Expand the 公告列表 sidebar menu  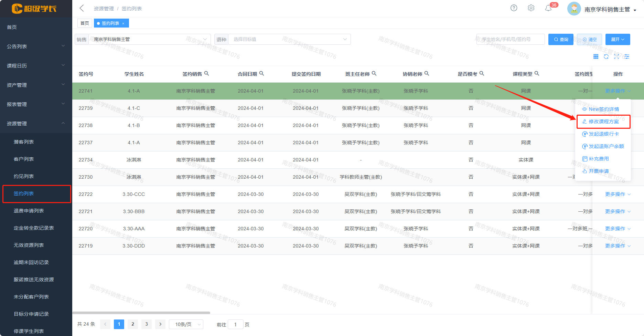click(x=36, y=46)
